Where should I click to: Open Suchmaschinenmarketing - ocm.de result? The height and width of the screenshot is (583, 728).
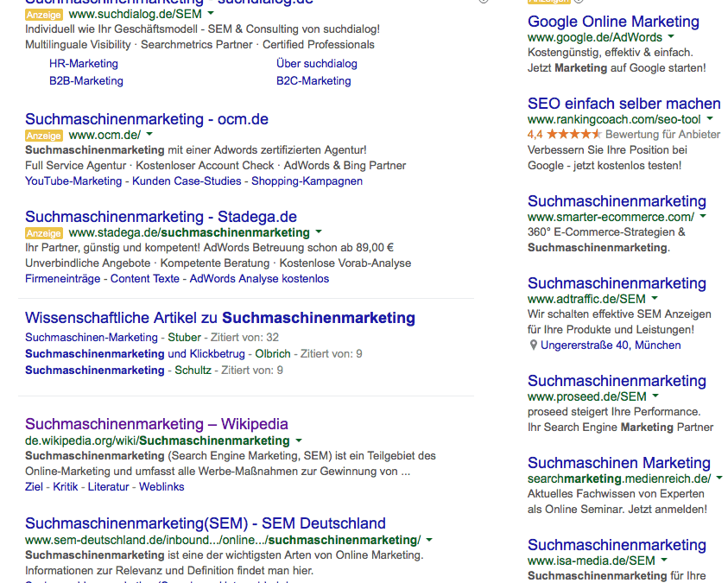147,119
